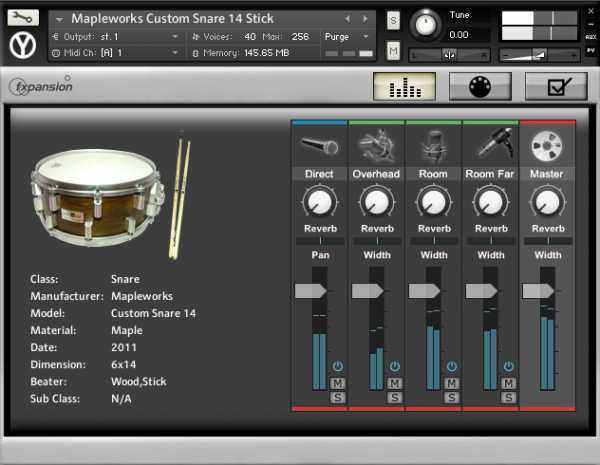The image size is (600, 465).
Task: Solo the Room Far channel
Action: (x=508, y=398)
